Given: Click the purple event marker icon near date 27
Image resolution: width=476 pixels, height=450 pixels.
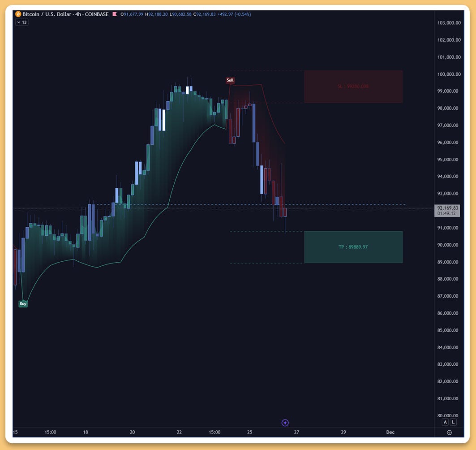Looking at the screenshot, I should tap(285, 423).
